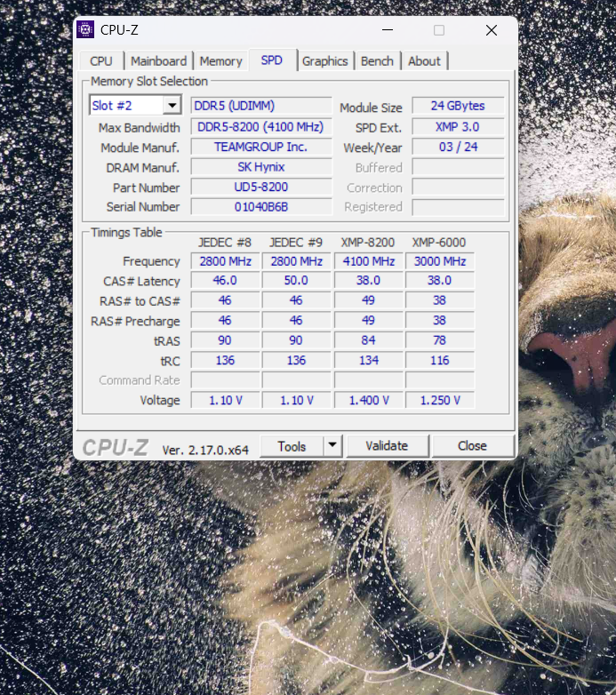Screen dimensions: 616x695
Task: Click the 1.250 V voltage cell
Action: click(x=440, y=400)
